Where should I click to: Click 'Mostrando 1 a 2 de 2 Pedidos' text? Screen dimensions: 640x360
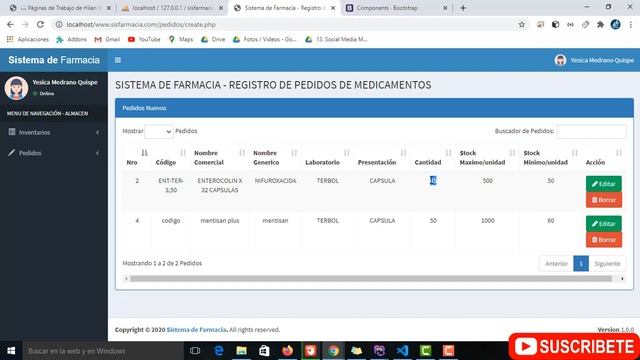pyautogui.click(x=162, y=263)
